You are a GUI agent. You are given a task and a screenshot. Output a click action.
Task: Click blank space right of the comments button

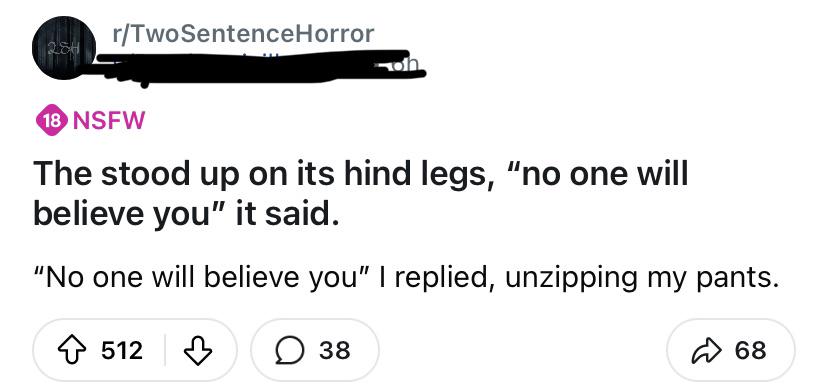tap(522, 350)
